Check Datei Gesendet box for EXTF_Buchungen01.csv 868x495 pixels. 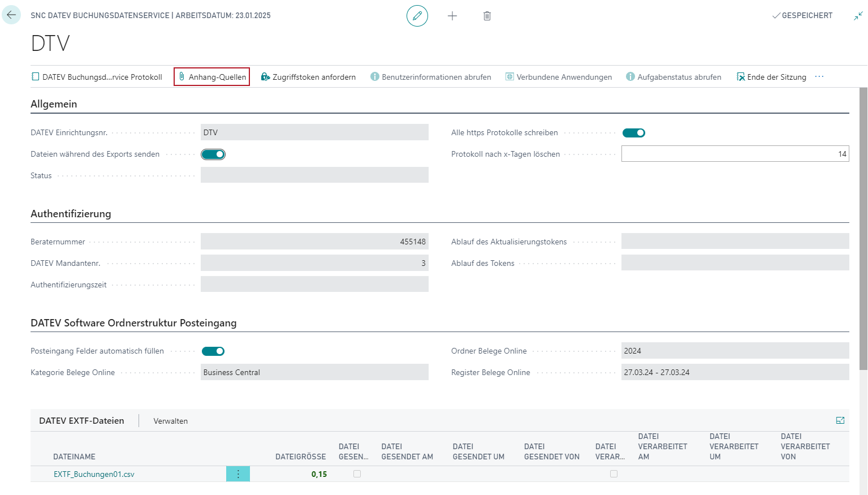tap(357, 474)
